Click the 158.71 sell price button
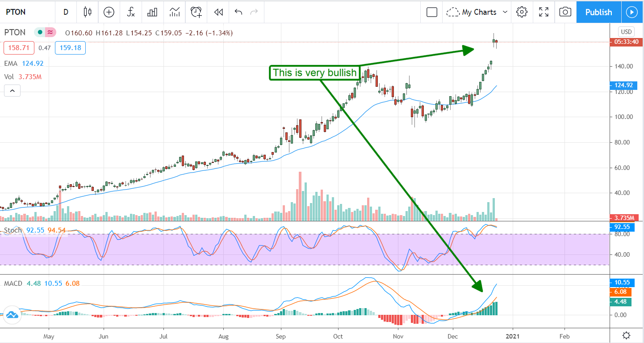 tap(19, 47)
